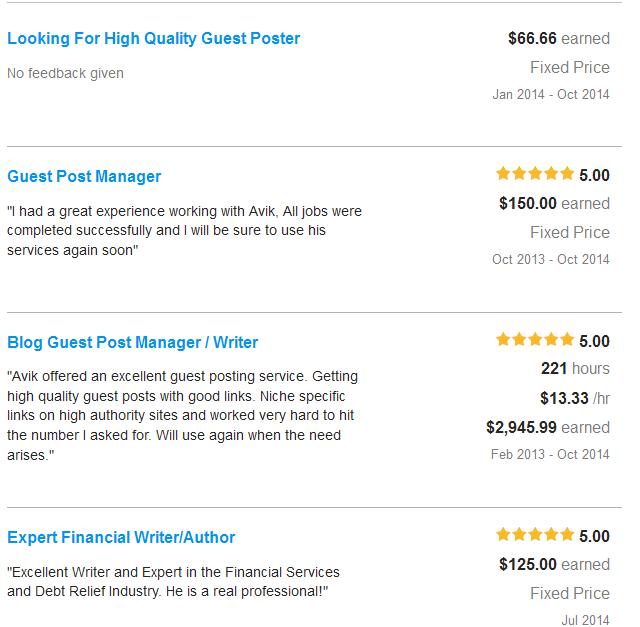Click the $13.33 /hr hourly rate
Viewport: 640px width, 627px height.
coord(574,398)
